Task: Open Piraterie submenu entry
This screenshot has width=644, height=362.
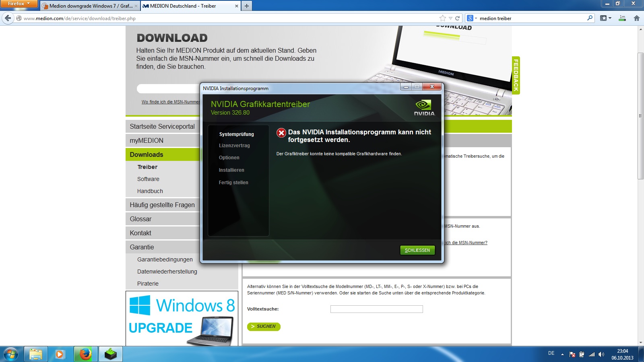Action: click(148, 284)
